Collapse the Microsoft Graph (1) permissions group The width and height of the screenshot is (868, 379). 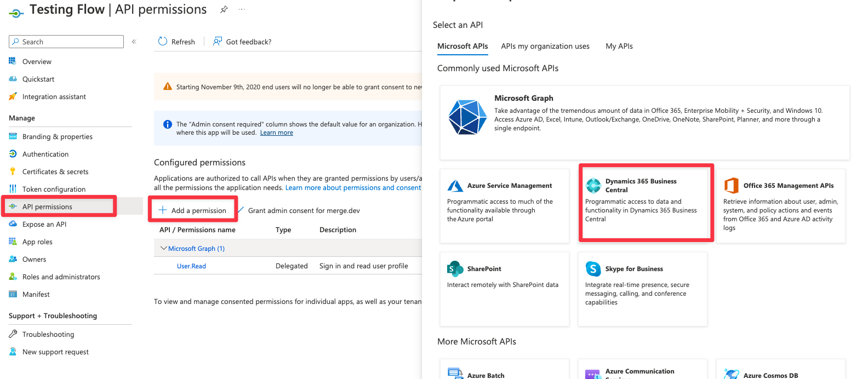163,249
